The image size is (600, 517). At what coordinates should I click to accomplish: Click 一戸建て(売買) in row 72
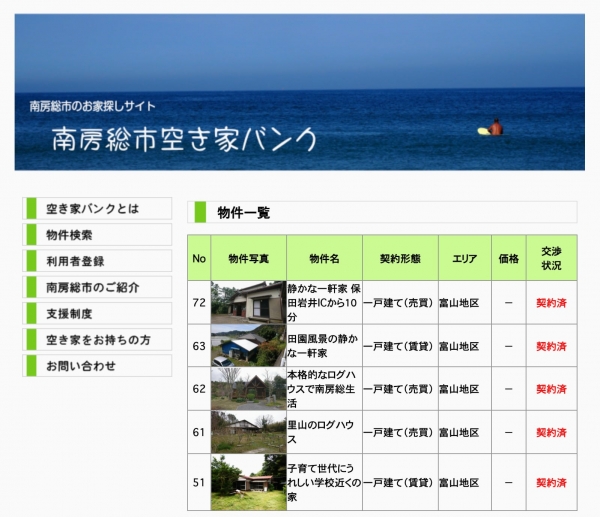pyautogui.click(x=398, y=303)
